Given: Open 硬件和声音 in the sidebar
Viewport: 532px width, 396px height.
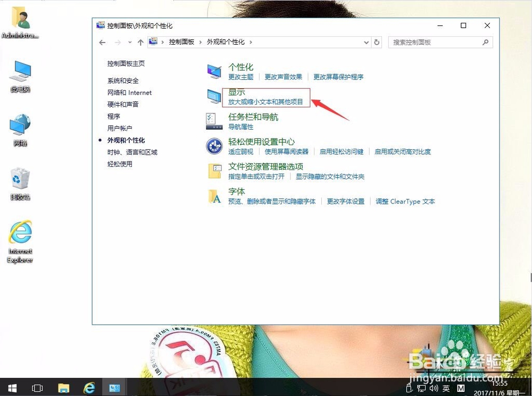Looking at the screenshot, I should coord(123,104).
